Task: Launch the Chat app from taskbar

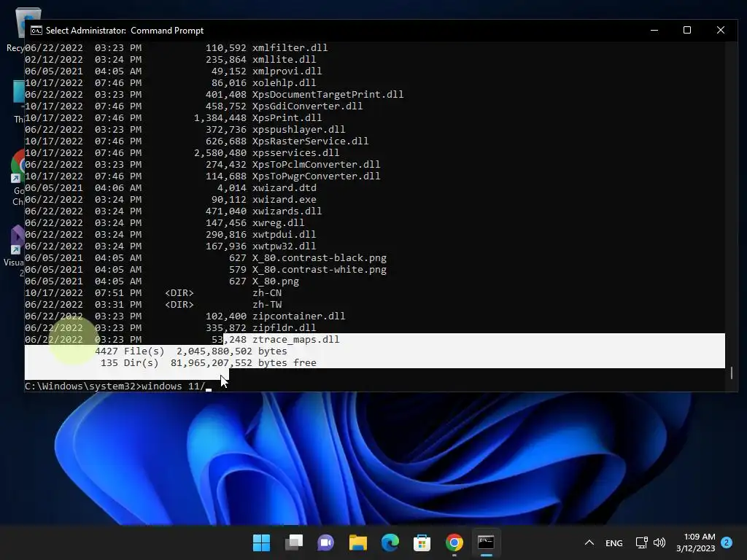Action: (x=326, y=542)
